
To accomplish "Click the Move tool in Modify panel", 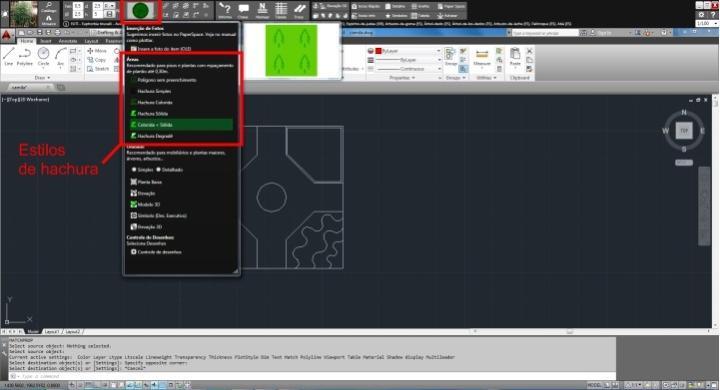I will (x=97, y=51).
